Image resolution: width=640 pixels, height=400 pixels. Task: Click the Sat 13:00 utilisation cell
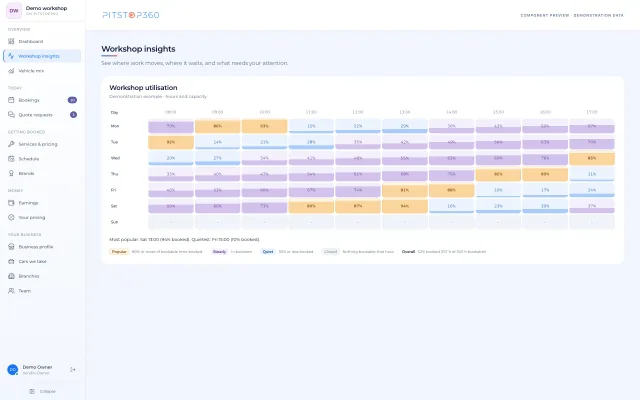pyautogui.click(x=405, y=206)
